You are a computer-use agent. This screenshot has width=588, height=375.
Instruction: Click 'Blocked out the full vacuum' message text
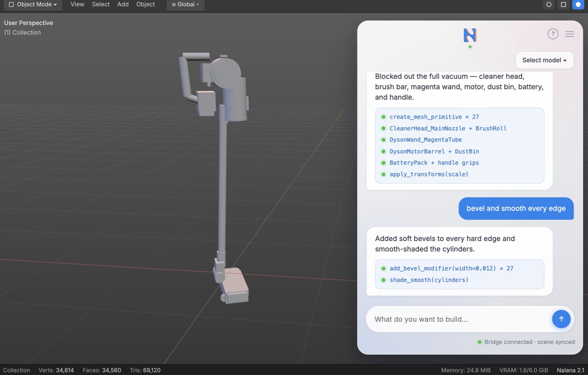click(459, 87)
